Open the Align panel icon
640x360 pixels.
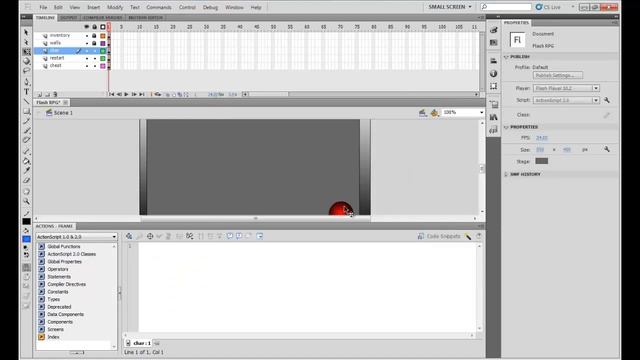[493, 60]
